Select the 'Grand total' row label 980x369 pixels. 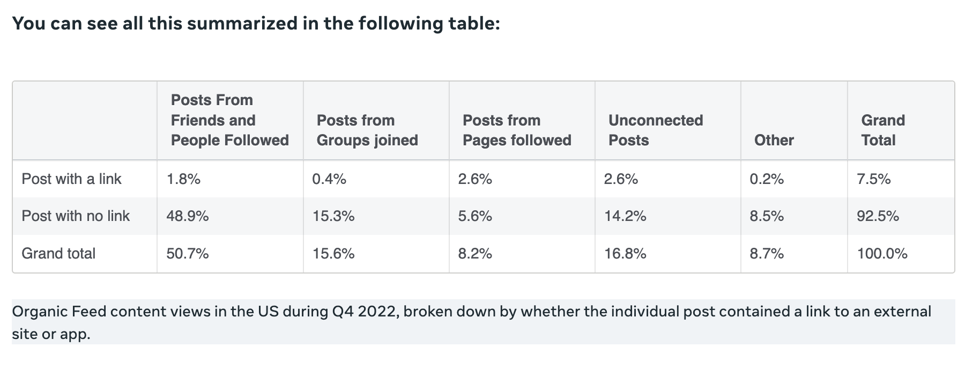58,254
